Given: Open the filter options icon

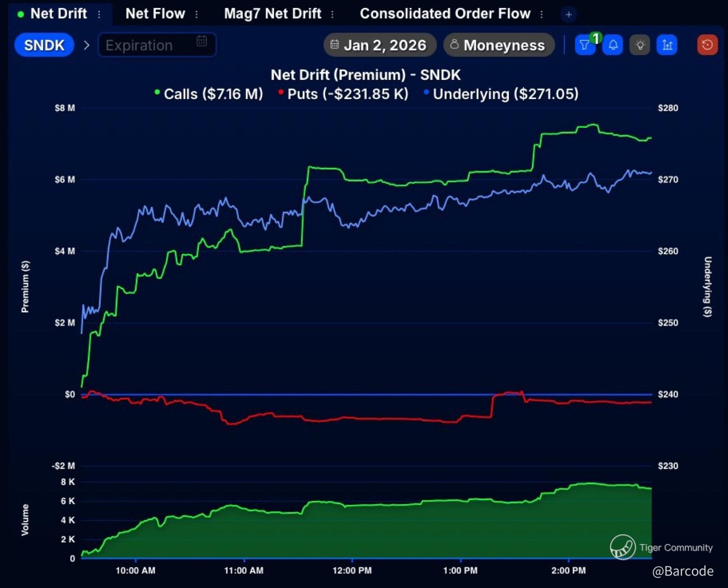Looking at the screenshot, I should pos(585,45).
